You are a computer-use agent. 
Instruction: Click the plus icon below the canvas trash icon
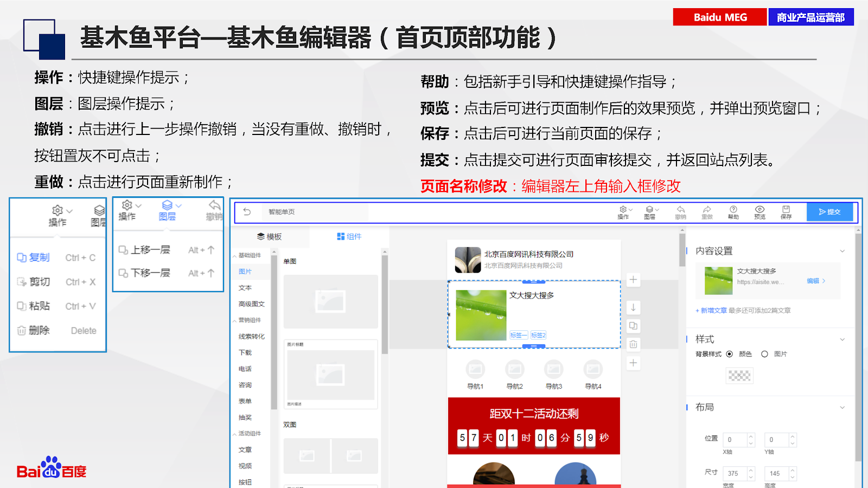(633, 363)
